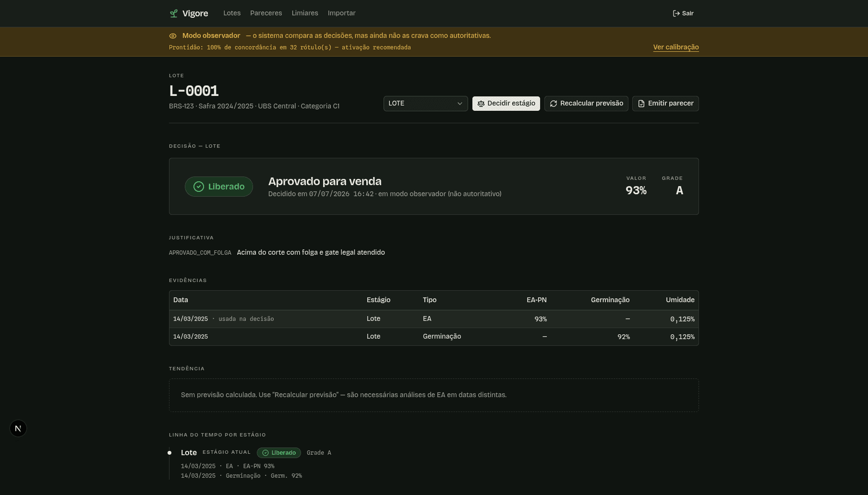Viewport: 868px width, 495px height.
Task: Click the Data column header
Action: pos(181,300)
